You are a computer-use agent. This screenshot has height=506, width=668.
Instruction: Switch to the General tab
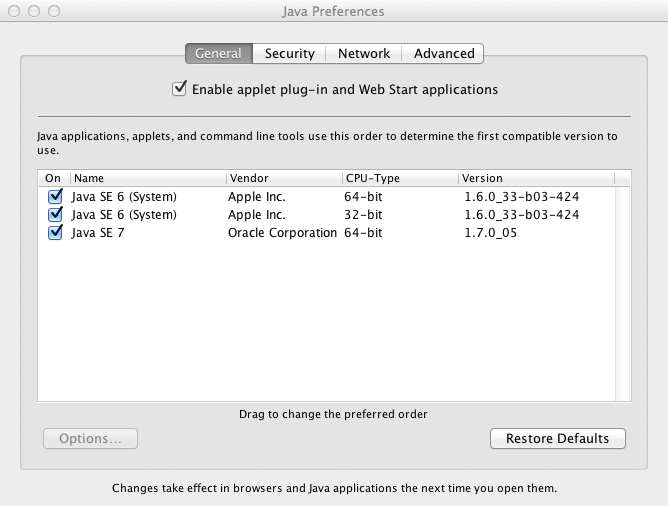[219, 53]
